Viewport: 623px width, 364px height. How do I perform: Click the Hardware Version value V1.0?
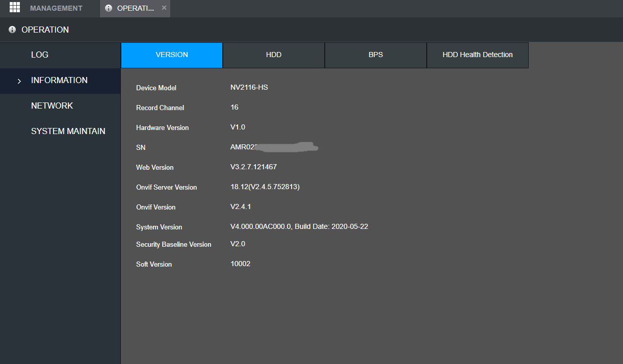[238, 127]
